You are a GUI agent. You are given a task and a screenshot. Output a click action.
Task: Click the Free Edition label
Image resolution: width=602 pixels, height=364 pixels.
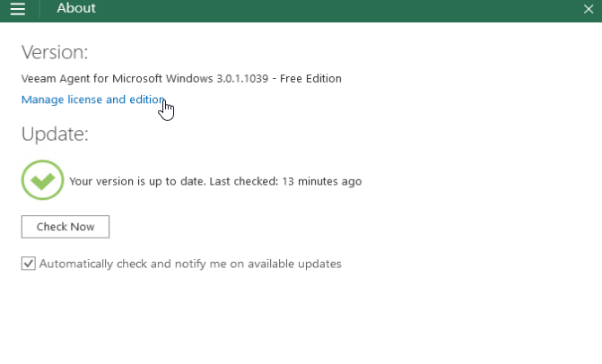310,79
